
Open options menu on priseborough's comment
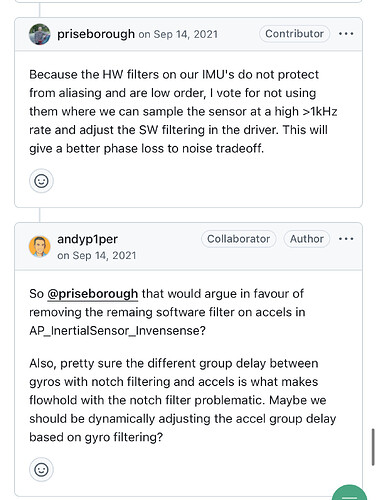click(x=346, y=34)
